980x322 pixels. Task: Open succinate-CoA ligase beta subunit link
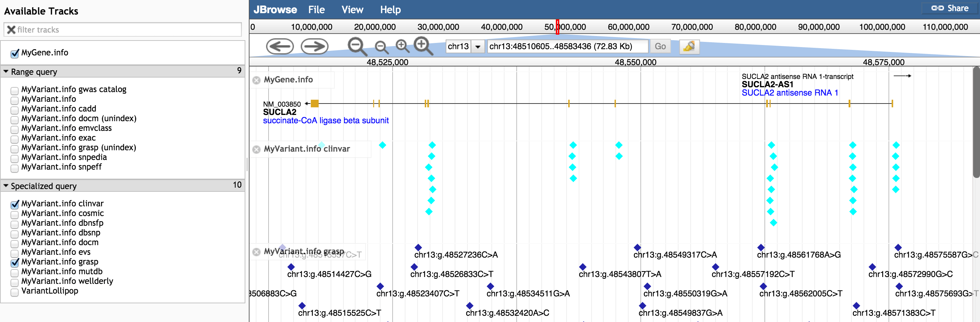[326, 120]
